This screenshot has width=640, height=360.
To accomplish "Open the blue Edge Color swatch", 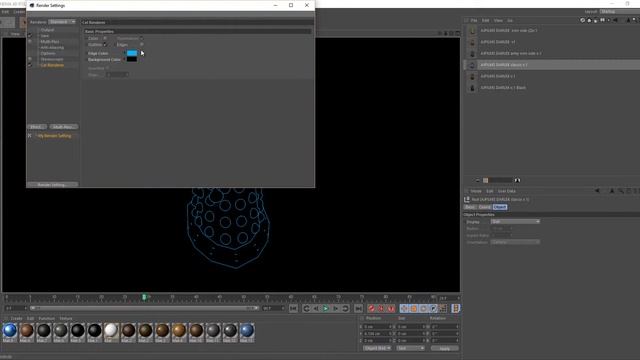I will coord(132,53).
